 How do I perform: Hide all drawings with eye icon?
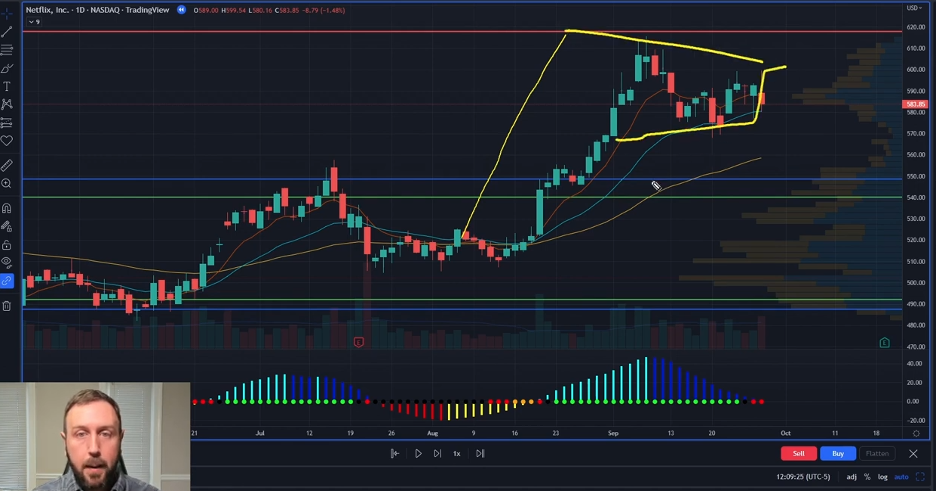click(7, 262)
